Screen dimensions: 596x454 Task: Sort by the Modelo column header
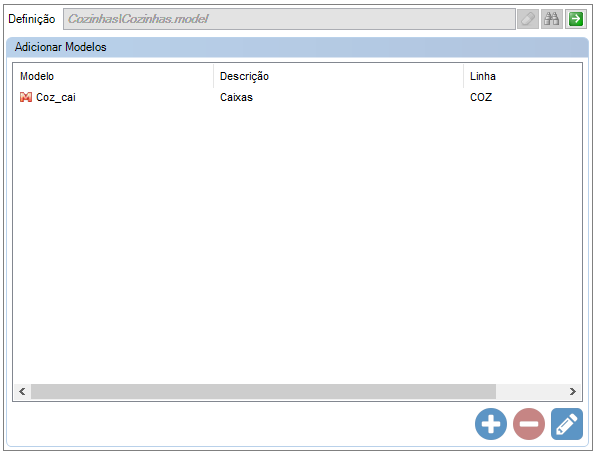point(113,76)
